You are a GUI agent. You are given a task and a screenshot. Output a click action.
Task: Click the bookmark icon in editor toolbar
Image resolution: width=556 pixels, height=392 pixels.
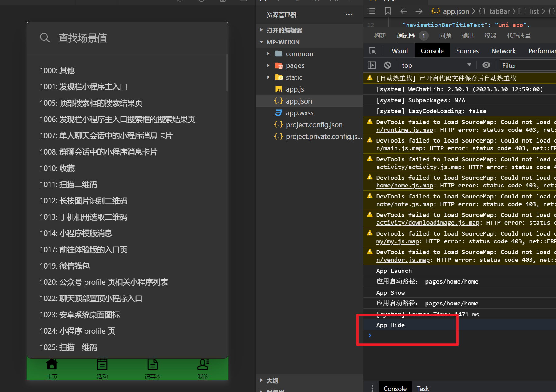(388, 11)
